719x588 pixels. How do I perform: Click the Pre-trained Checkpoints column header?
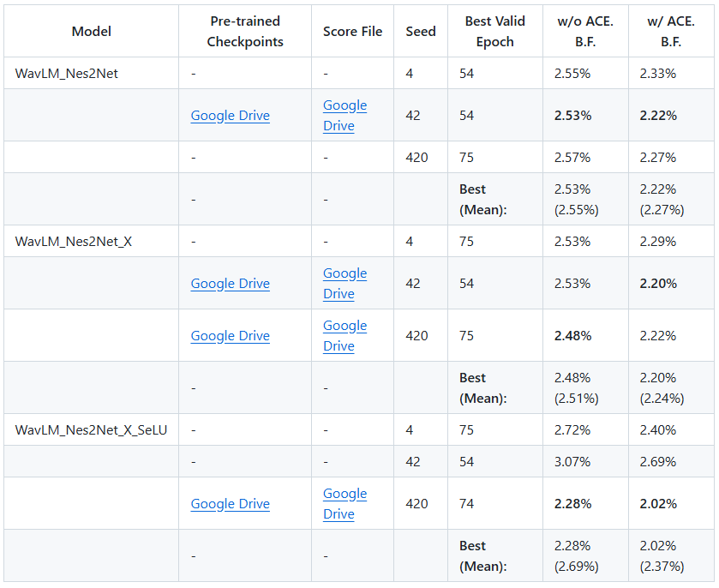tap(245, 32)
